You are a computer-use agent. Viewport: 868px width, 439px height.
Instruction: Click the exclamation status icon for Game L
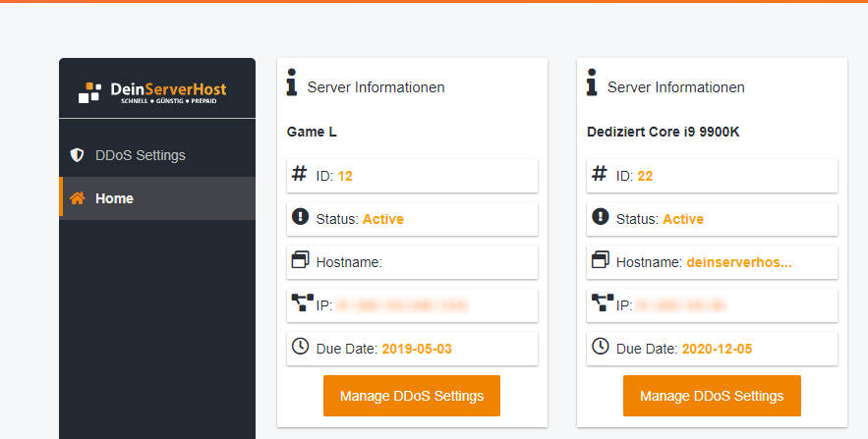(x=301, y=217)
